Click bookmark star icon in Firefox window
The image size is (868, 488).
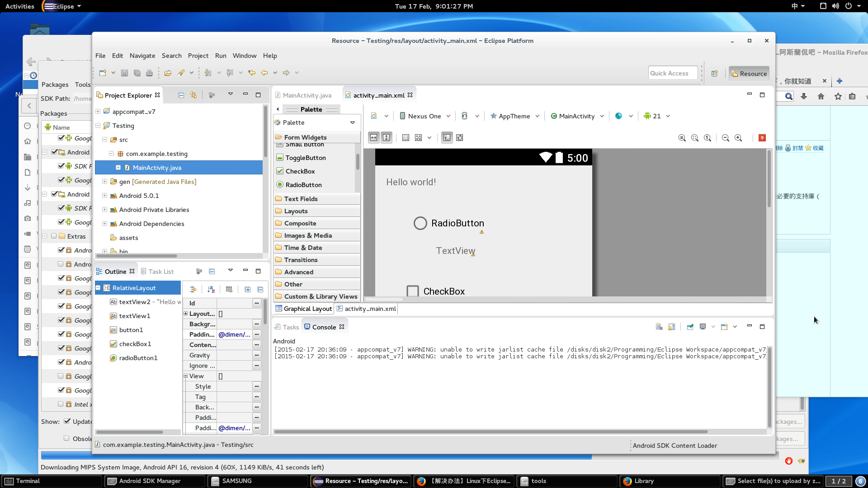tap(838, 96)
